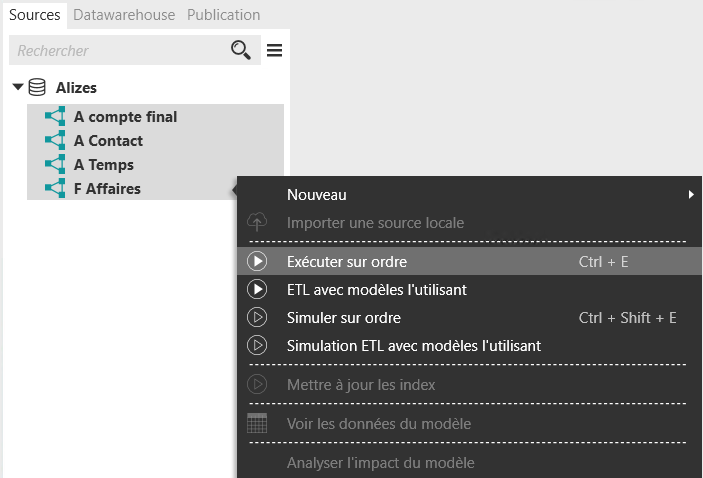
Task: Switch to the Datawarehouse tab
Action: pos(124,15)
